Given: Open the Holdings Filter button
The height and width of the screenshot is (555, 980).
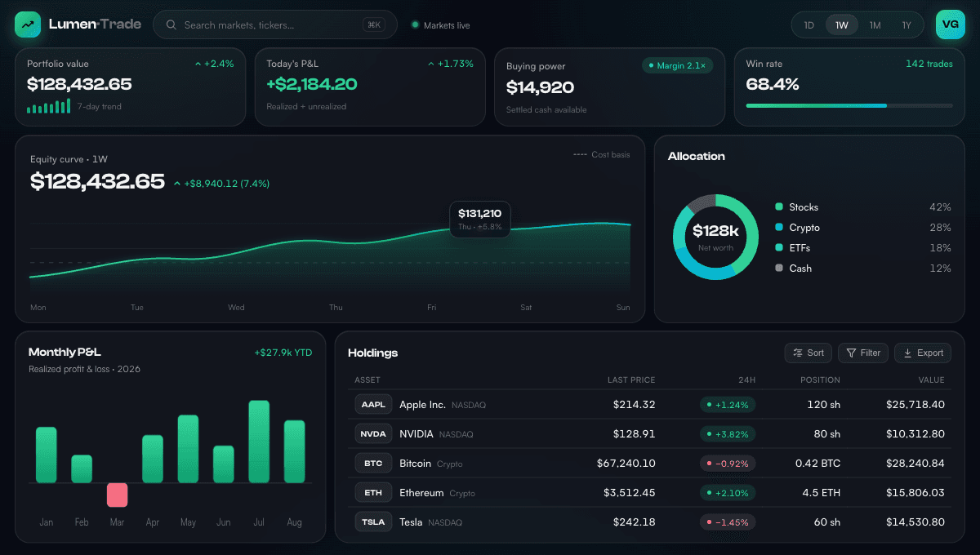Looking at the screenshot, I should [x=863, y=353].
